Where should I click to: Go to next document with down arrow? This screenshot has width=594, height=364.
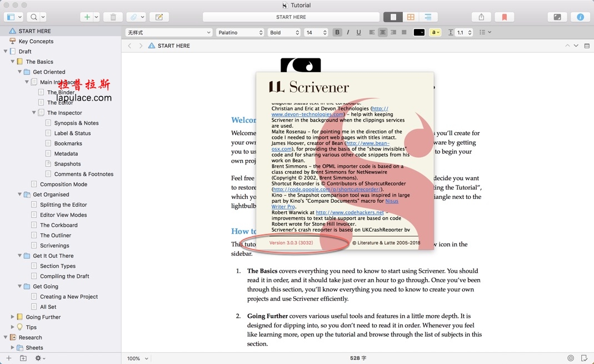click(576, 46)
